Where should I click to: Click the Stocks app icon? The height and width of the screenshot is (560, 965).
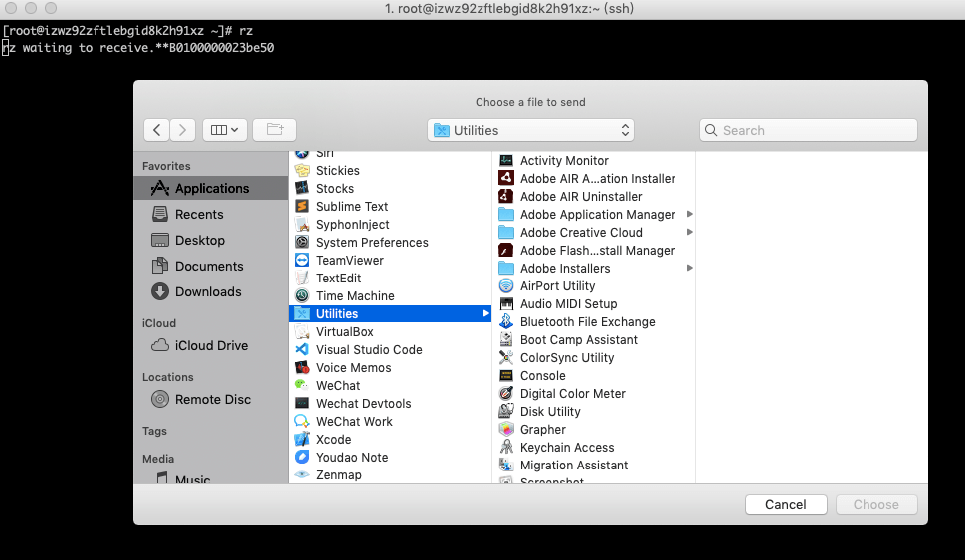click(x=302, y=188)
